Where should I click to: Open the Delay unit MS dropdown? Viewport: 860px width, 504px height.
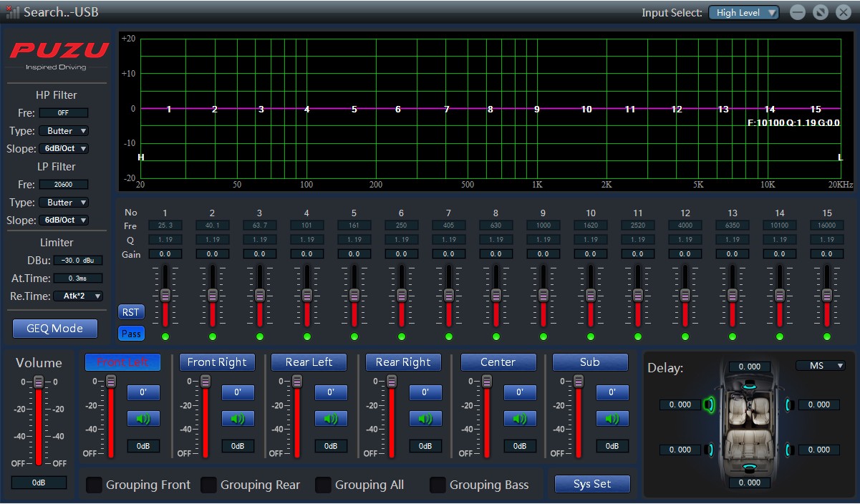click(x=821, y=366)
